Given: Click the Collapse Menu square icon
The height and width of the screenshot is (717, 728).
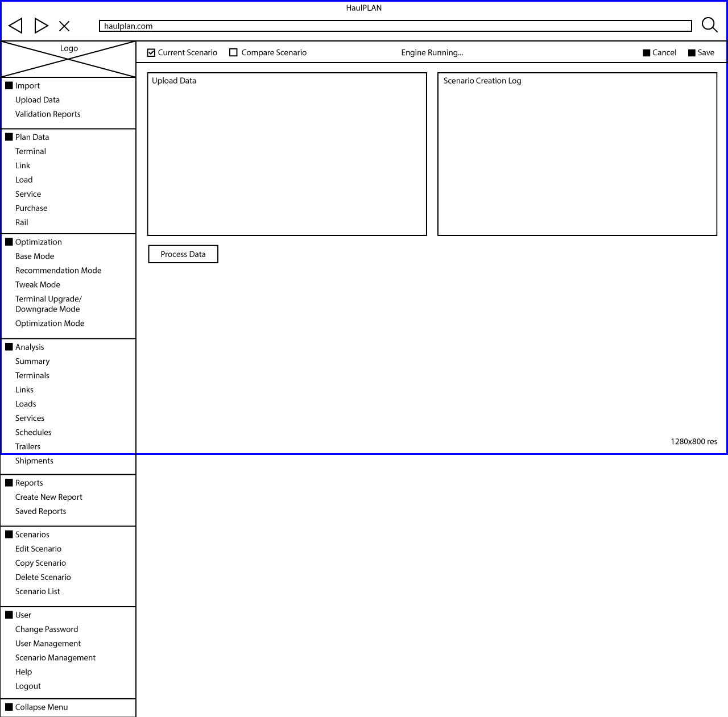Looking at the screenshot, I should (x=9, y=707).
